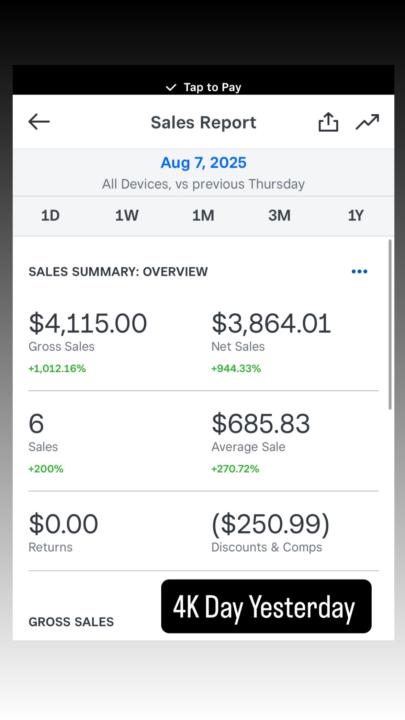Open the trend chart icon

point(367,122)
